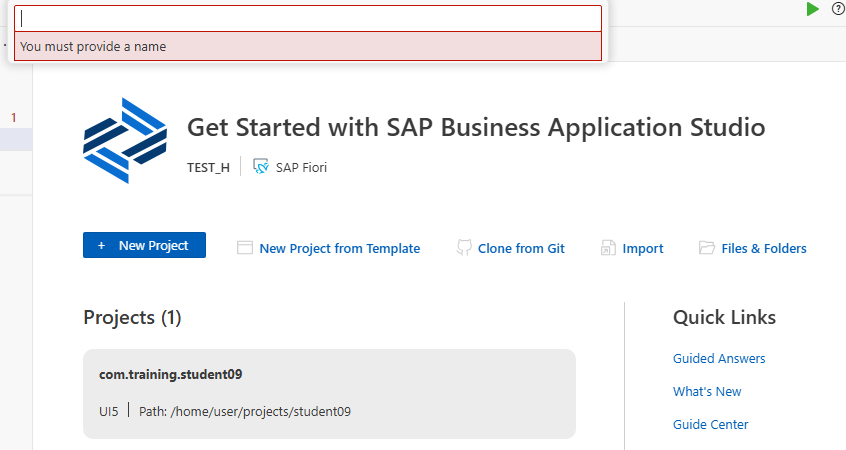Open Guided Answers quick link

click(x=719, y=358)
